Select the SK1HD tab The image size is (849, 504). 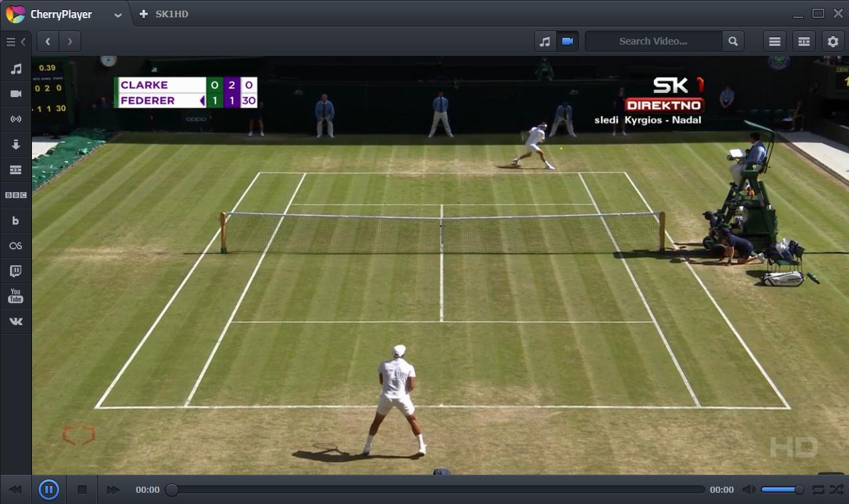coord(171,14)
